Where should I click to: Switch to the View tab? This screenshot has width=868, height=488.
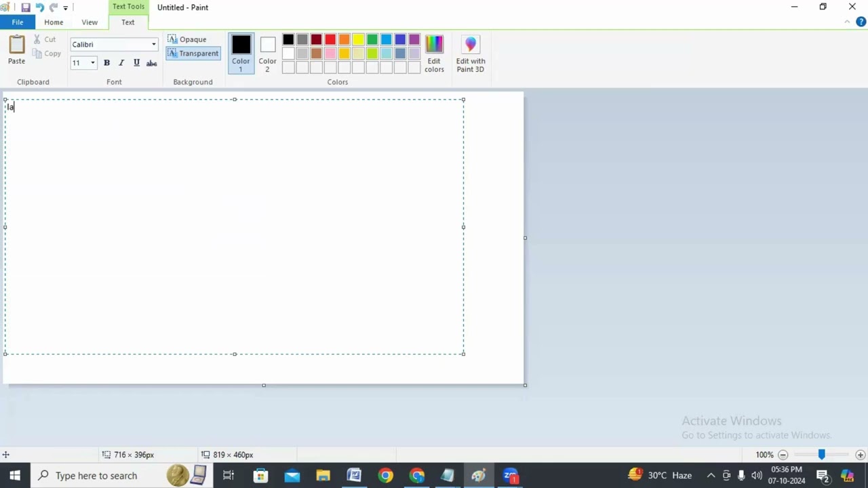coord(90,22)
